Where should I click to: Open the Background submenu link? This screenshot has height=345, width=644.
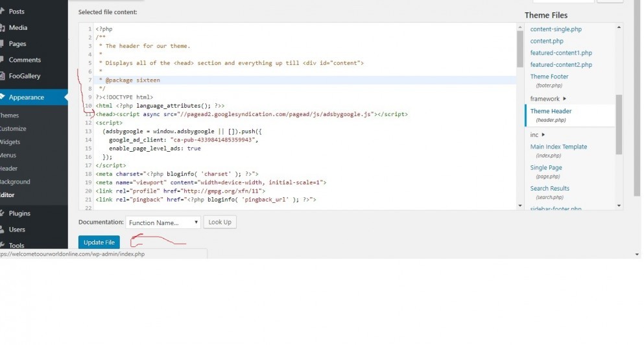coord(15,182)
